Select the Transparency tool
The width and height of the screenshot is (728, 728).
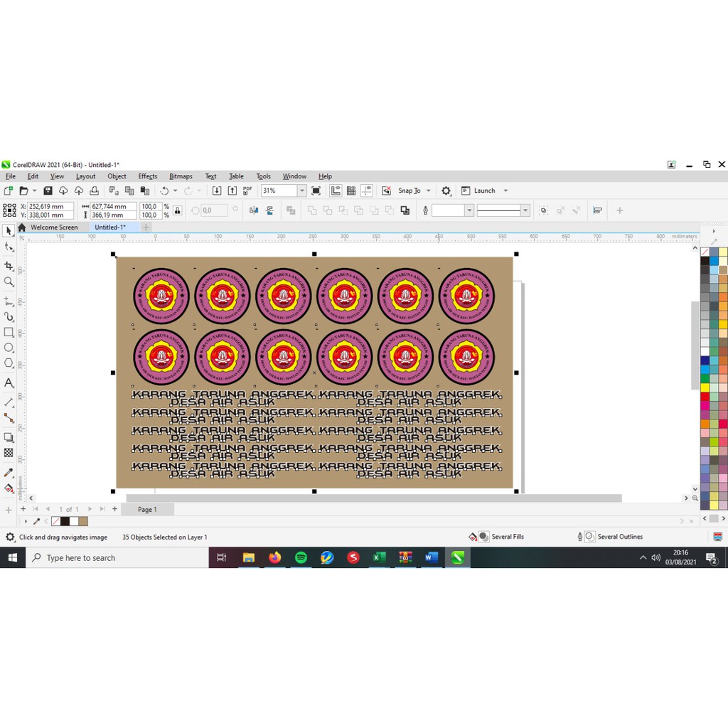9,453
